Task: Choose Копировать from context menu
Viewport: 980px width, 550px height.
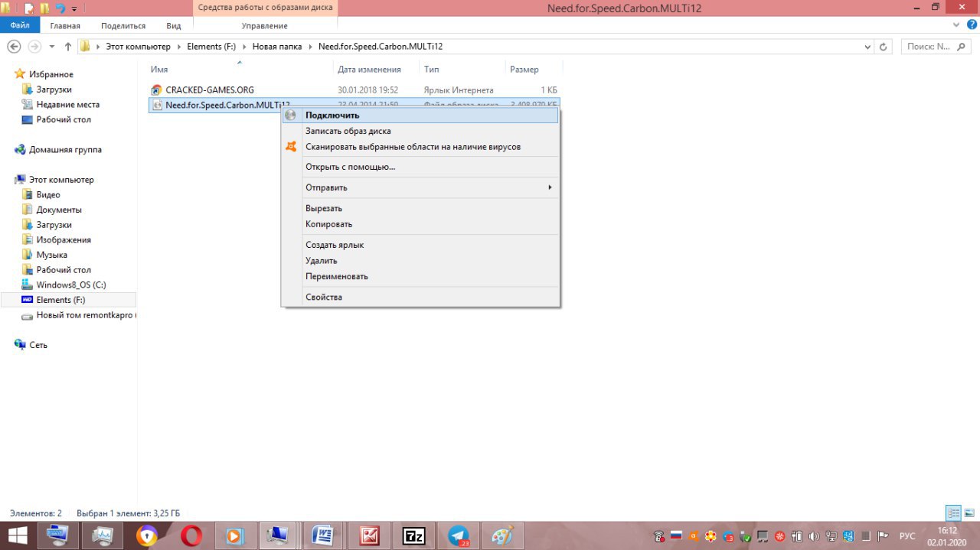Action: click(420, 224)
